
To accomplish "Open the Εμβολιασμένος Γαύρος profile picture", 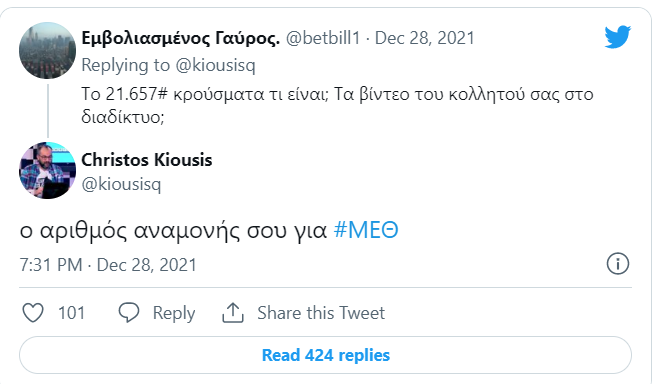I will coord(48,51).
